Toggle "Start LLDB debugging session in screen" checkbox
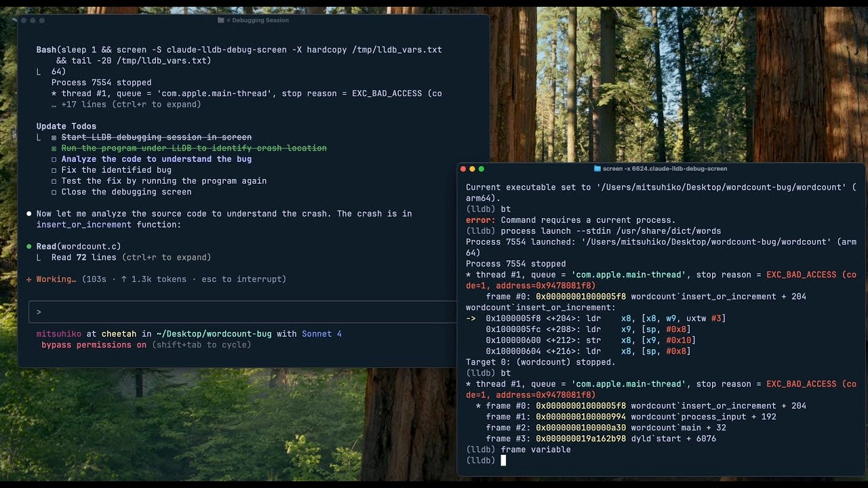The image size is (868, 488). click(x=54, y=138)
